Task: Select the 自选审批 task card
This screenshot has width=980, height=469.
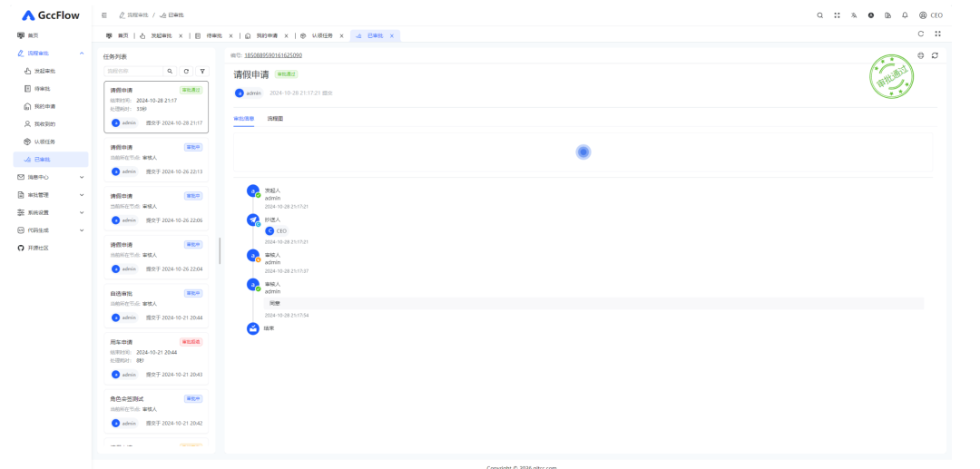Action: tap(156, 306)
